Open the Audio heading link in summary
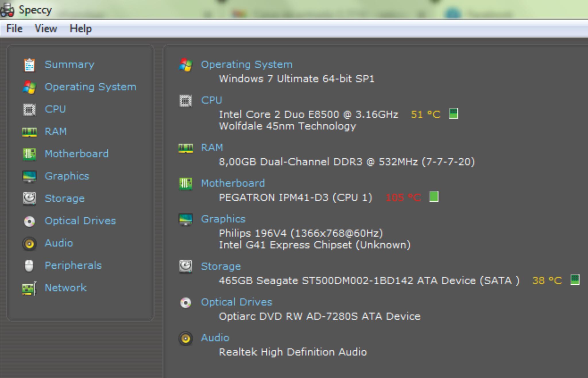588x378 pixels. (215, 338)
